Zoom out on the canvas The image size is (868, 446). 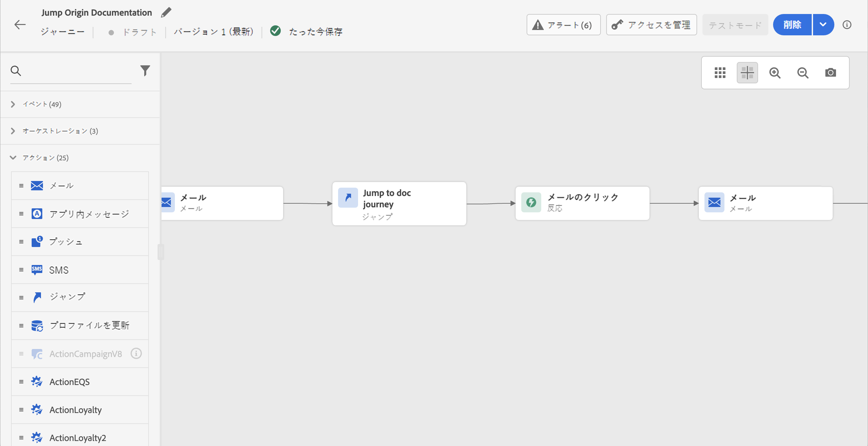803,73
